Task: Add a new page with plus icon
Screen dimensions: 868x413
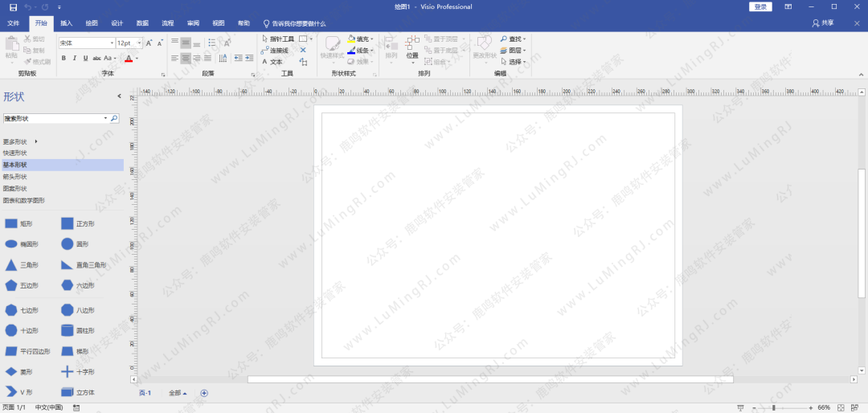Action: point(204,393)
